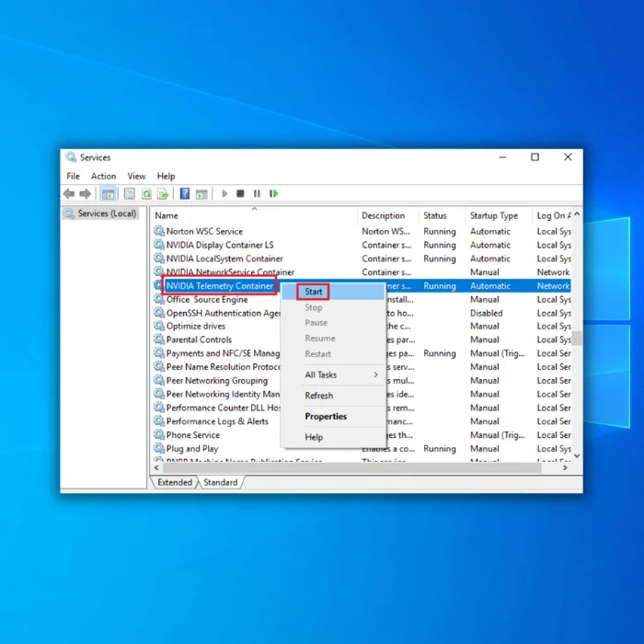This screenshot has width=644, height=644.
Task: Open the View menu
Action: click(136, 177)
